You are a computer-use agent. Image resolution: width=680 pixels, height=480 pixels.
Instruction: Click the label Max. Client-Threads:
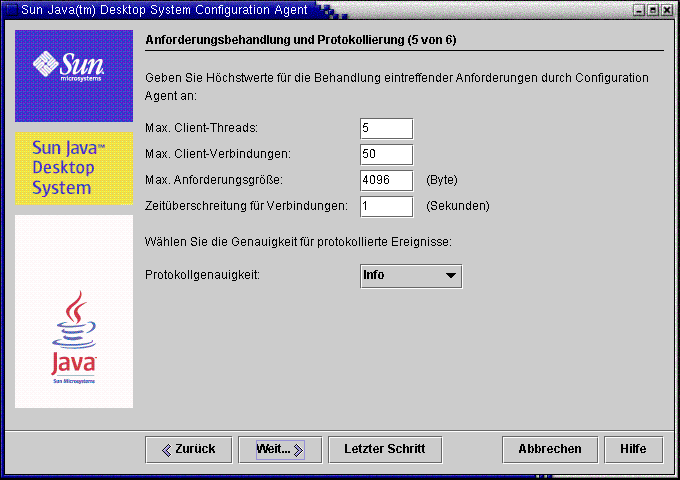202,128
